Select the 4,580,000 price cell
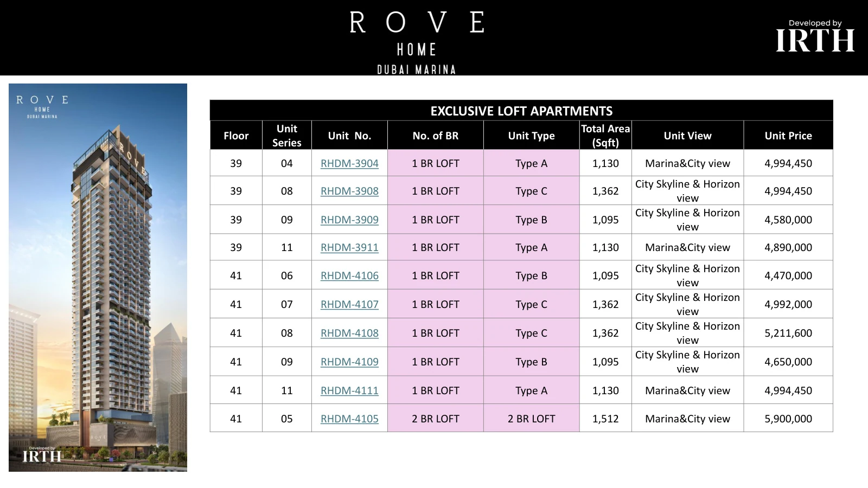 [x=788, y=220]
